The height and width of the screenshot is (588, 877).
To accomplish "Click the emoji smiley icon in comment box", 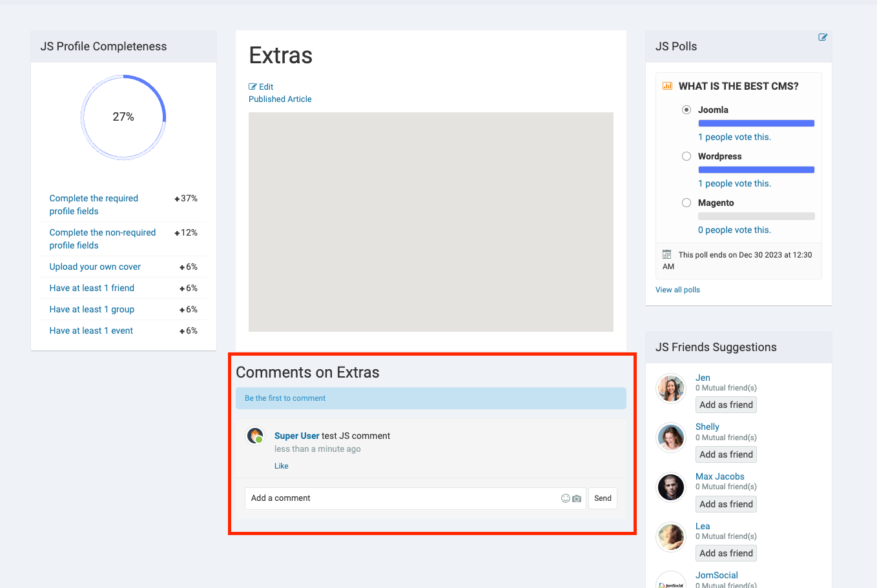I will coord(566,498).
